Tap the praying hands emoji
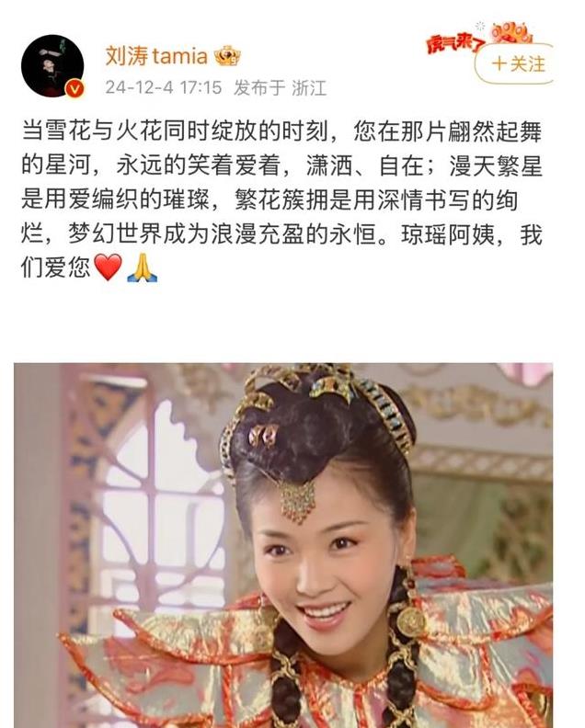The height and width of the screenshot is (728, 585). point(143,267)
